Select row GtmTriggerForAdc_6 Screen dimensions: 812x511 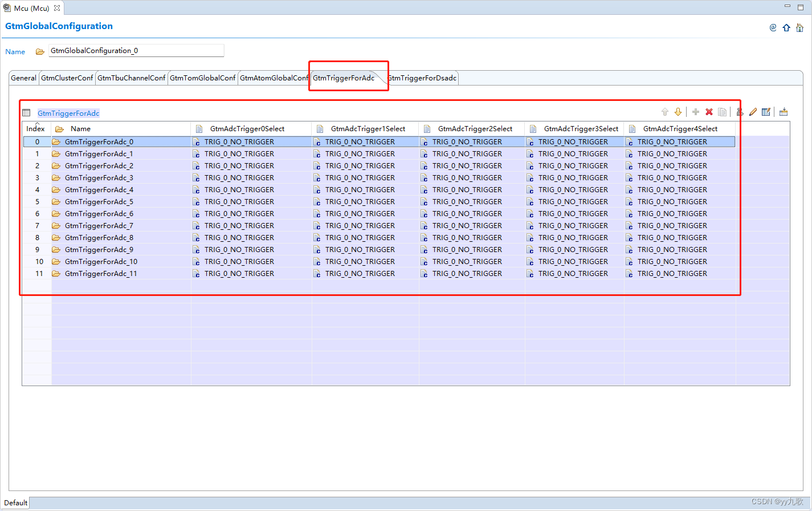(x=379, y=214)
